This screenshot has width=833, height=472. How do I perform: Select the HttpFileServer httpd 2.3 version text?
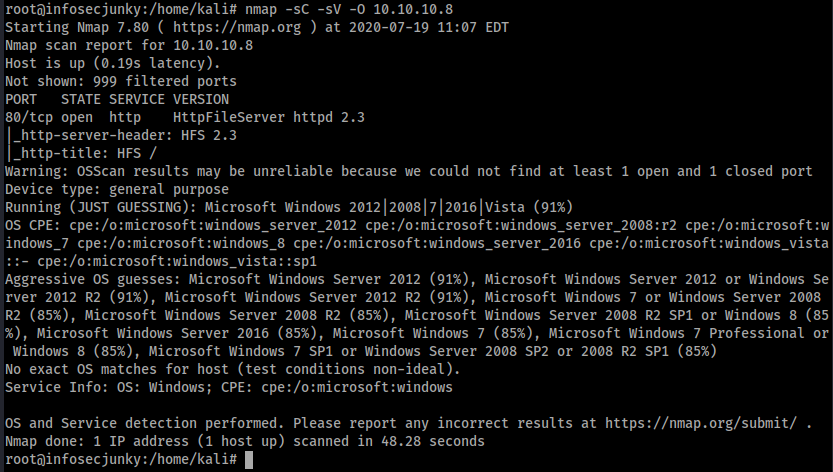click(x=269, y=117)
